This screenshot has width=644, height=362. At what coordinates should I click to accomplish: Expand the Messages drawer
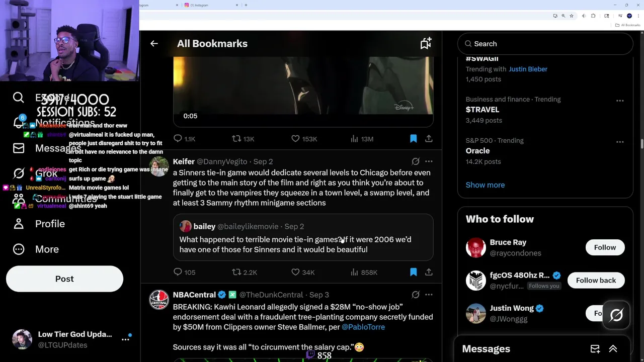tap(613, 349)
